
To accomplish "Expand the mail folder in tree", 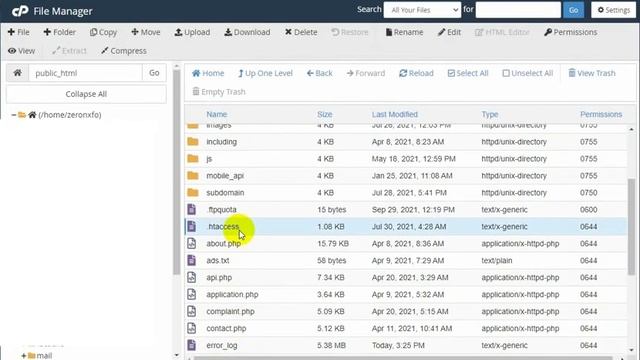I will 24,356.
